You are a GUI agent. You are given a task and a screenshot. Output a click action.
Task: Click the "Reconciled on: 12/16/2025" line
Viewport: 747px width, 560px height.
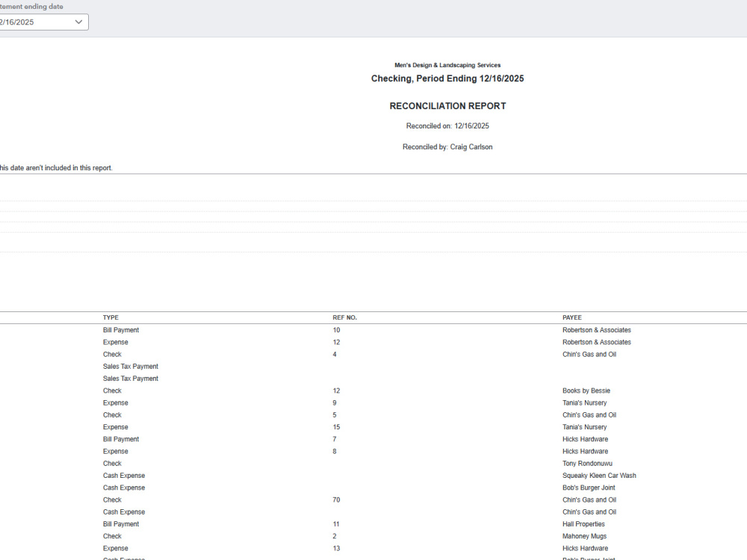click(x=447, y=125)
